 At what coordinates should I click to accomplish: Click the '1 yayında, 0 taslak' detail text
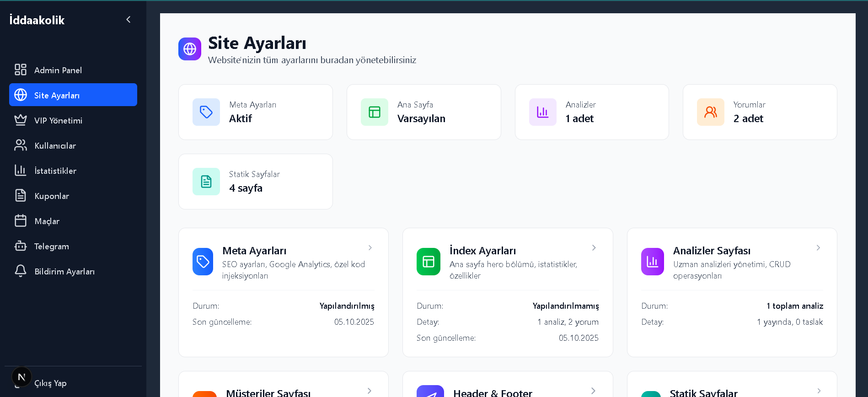click(x=790, y=322)
